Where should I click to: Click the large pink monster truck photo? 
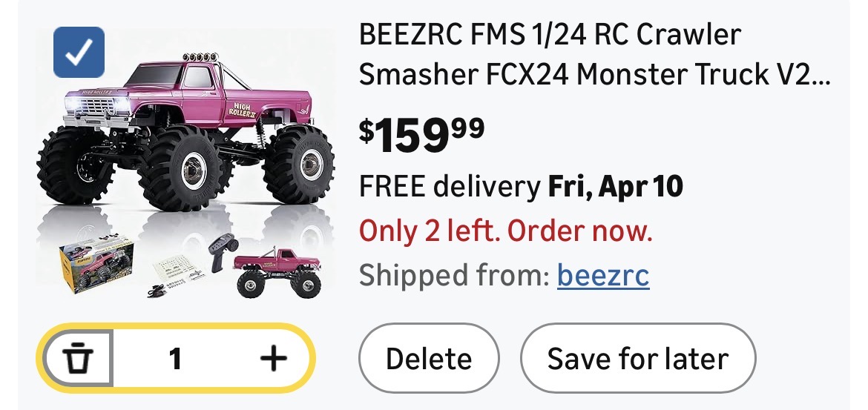[x=185, y=133]
